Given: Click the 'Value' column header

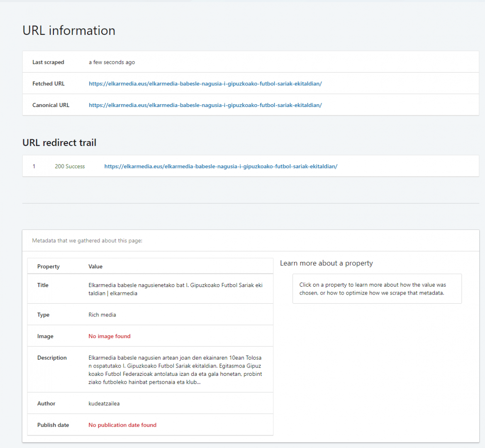Looking at the screenshot, I should (x=95, y=266).
